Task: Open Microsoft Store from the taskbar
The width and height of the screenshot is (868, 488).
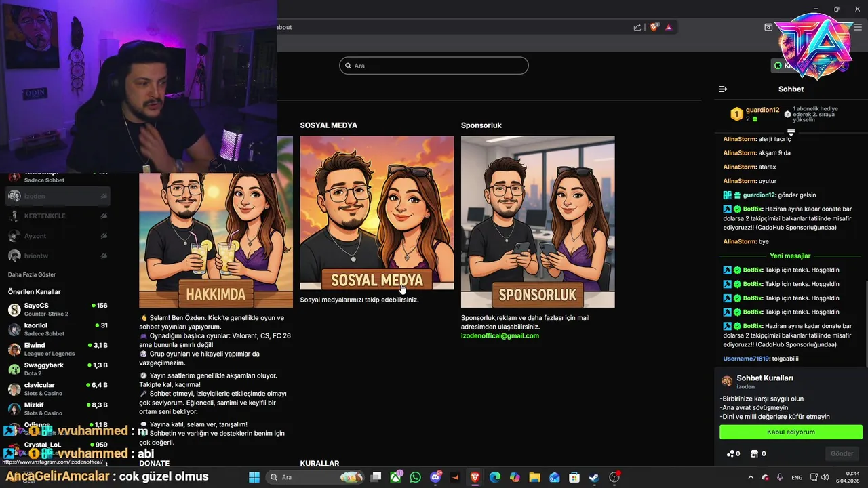Action: tap(574, 477)
